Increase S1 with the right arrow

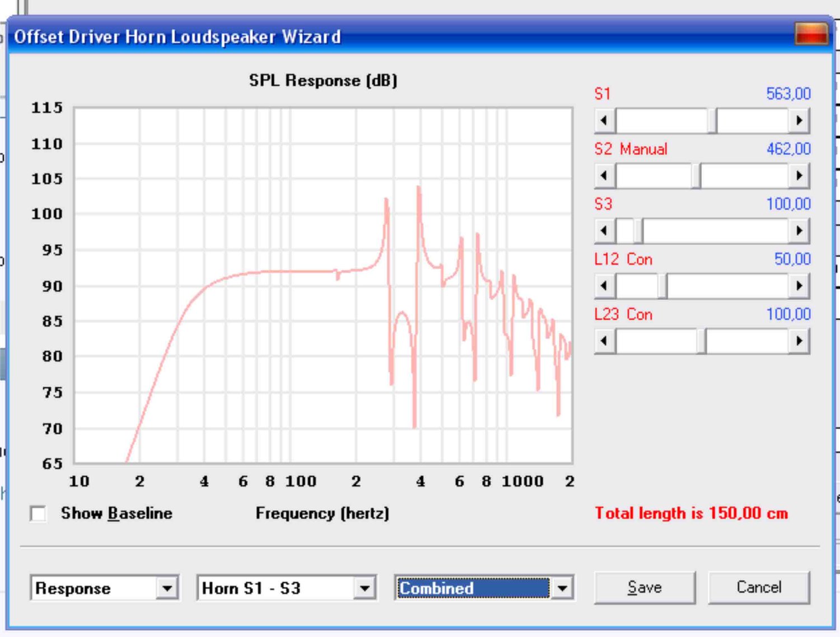point(799,120)
